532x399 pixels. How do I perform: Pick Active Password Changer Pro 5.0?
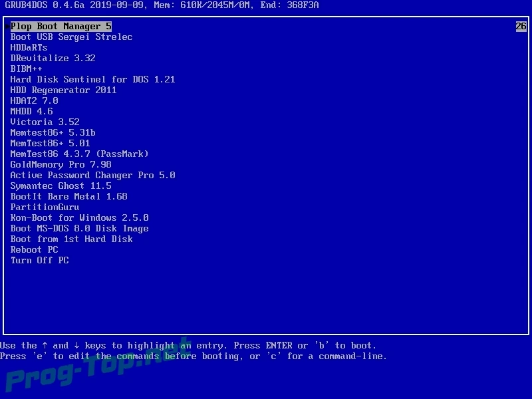(x=92, y=175)
